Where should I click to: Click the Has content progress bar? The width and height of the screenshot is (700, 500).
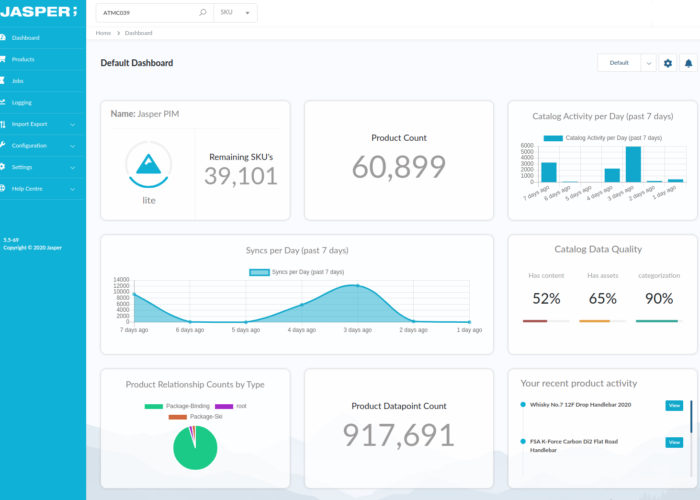coord(546,321)
